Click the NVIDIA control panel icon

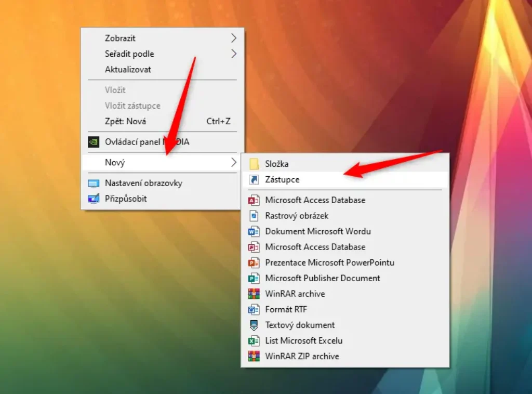coord(94,142)
